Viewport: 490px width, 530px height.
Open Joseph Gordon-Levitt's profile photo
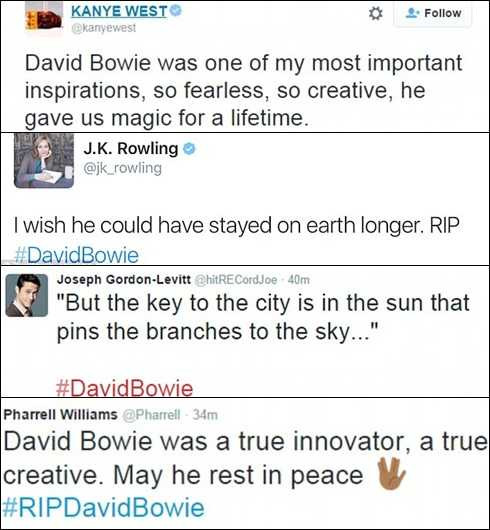(27, 295)
